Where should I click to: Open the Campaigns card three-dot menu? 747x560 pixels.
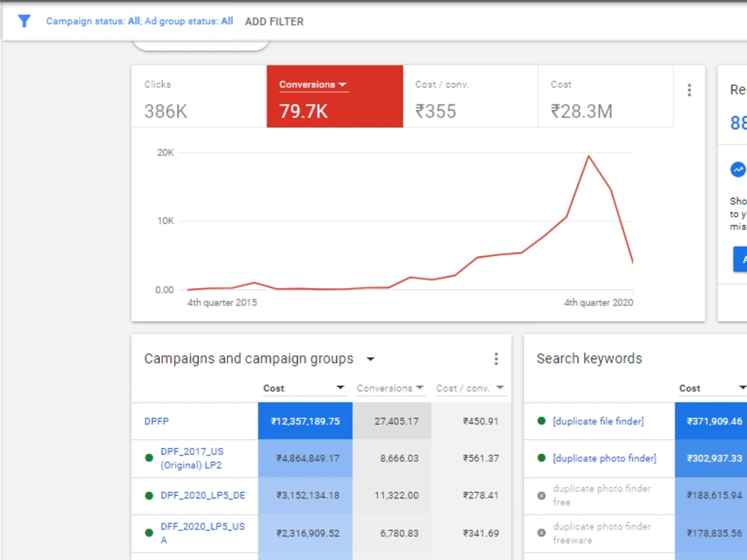[496, 359]
